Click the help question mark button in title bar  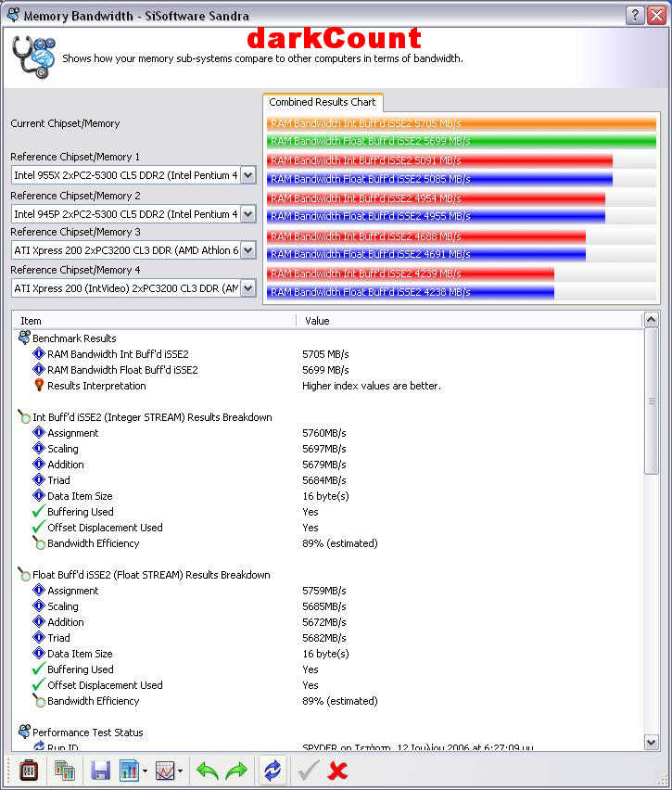pyautogui.click(x=635, y=15)
